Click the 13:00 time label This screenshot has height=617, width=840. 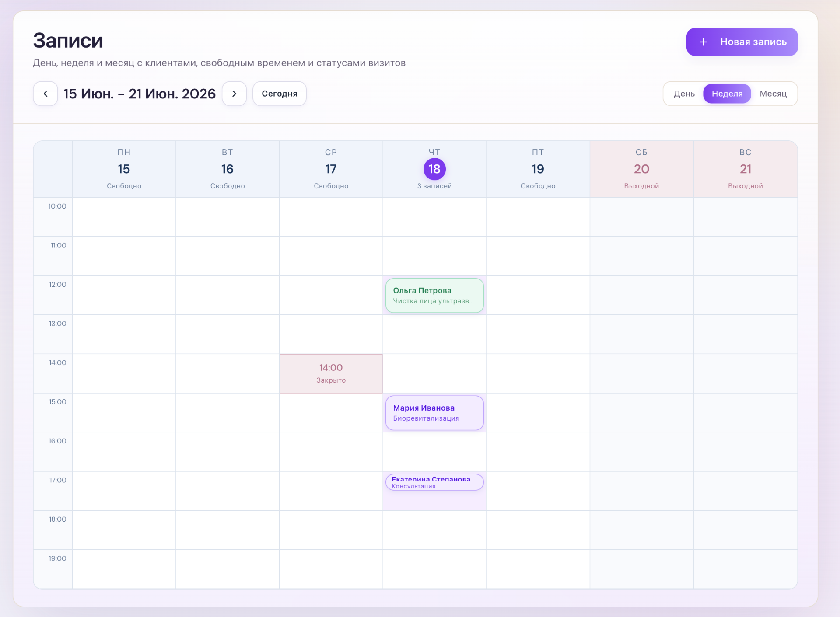[58, 324]
